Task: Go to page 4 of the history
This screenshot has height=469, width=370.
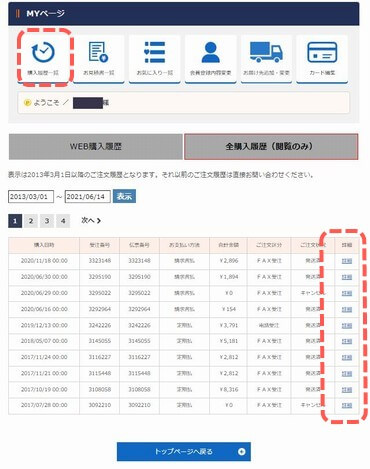Action: pyautogui.click(x=63, y=221)
